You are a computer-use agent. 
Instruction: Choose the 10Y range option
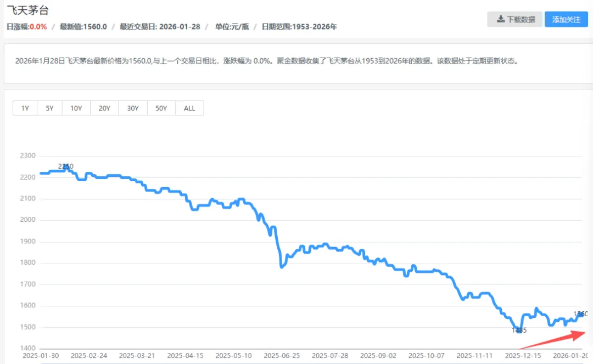[76, 108]
